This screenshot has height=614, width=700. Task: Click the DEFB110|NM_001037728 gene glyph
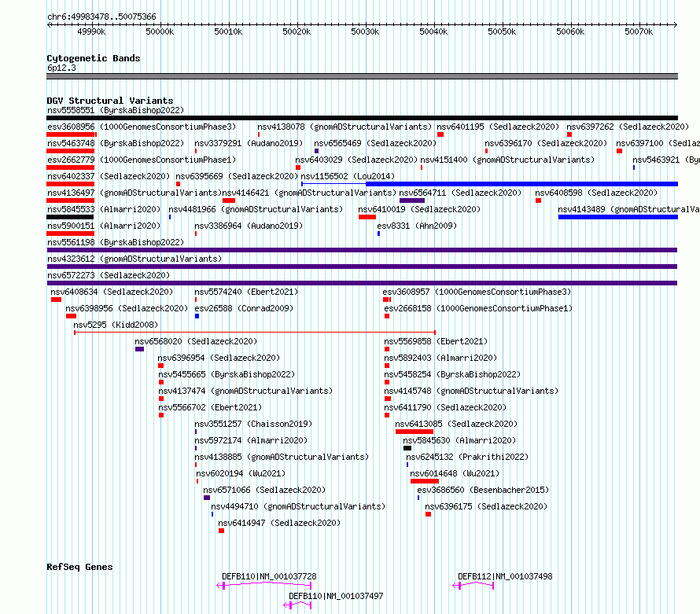(264, 586)
